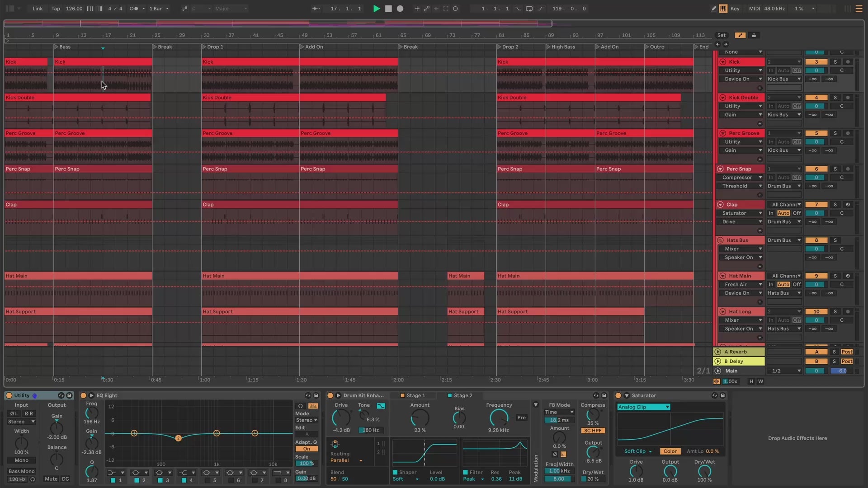Click the Bass Mono button in Utility
The height and width of the screenshot is (488, 868).
pyautogui.click(x=21, y=471)
